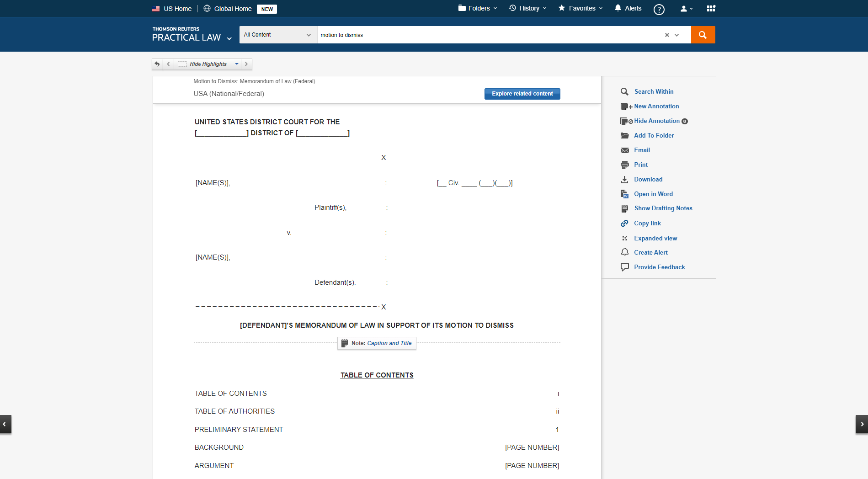Toggle Hide Highlights in the toolbar

point(208,64)
